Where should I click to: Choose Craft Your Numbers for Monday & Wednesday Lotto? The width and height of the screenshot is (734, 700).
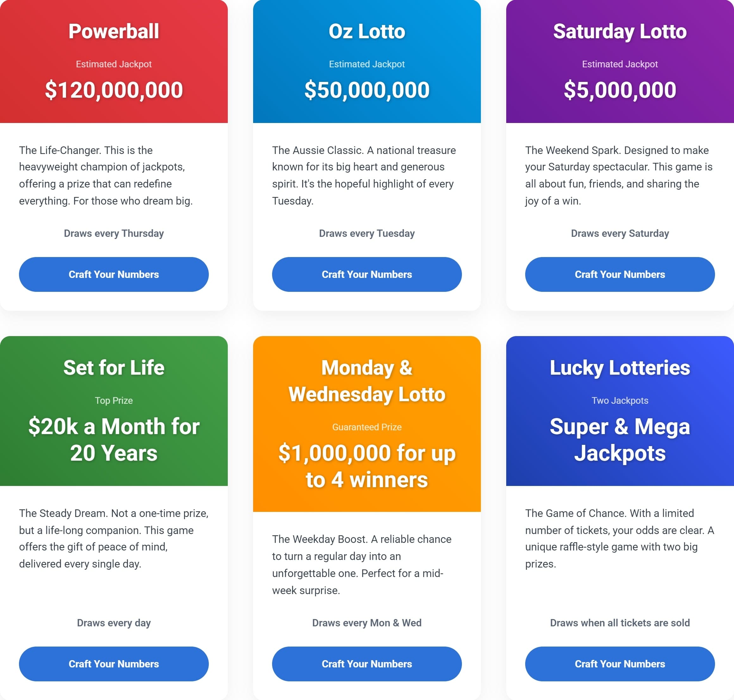click(367, 664)
